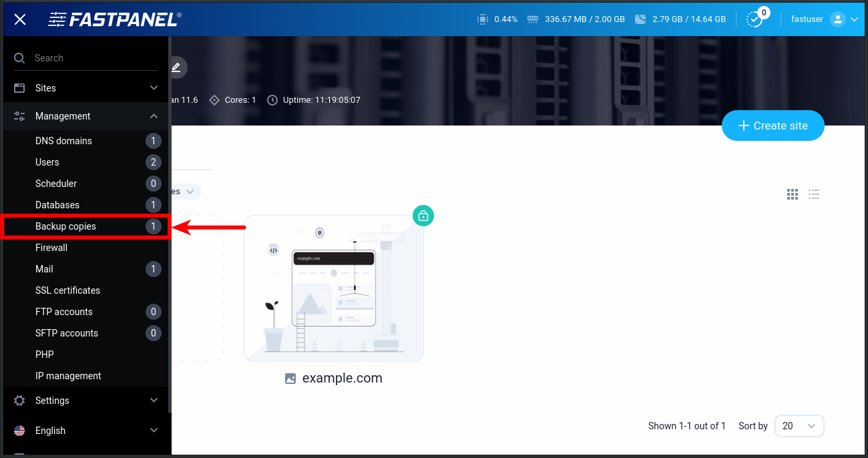Click the Management sliders icon
The width and height of the screenshot is (868, 458).
pos(19,116)
